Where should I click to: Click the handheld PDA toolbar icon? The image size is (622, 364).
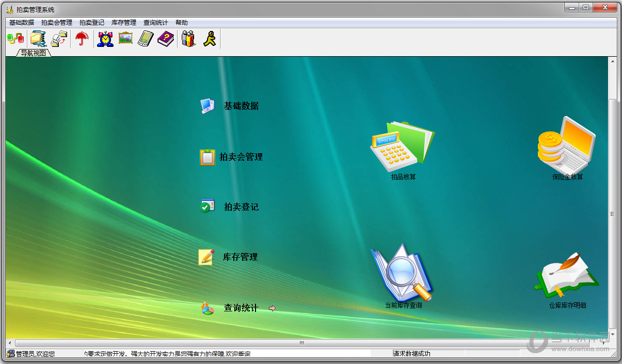pos(146,39)
